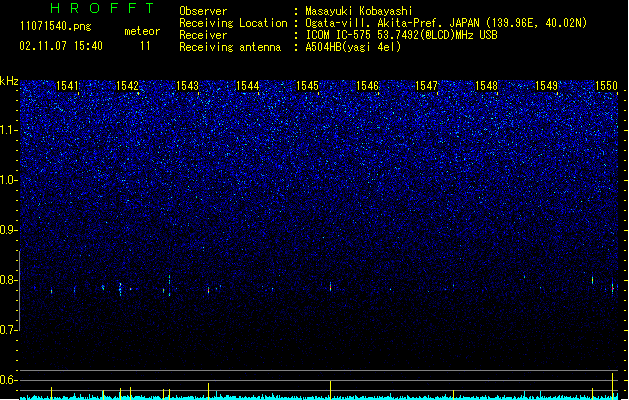Viewport: 629px width, 400px height.
Task: Click the Receiving antenna label
Action: 230,47
